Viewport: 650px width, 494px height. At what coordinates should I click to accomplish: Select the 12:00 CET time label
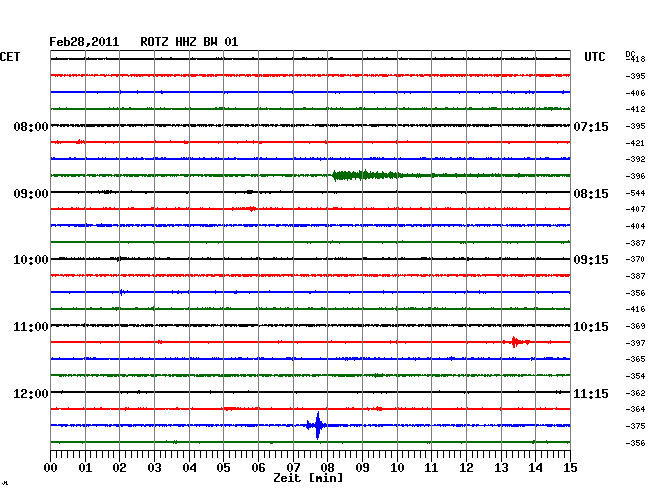(31, 393)
